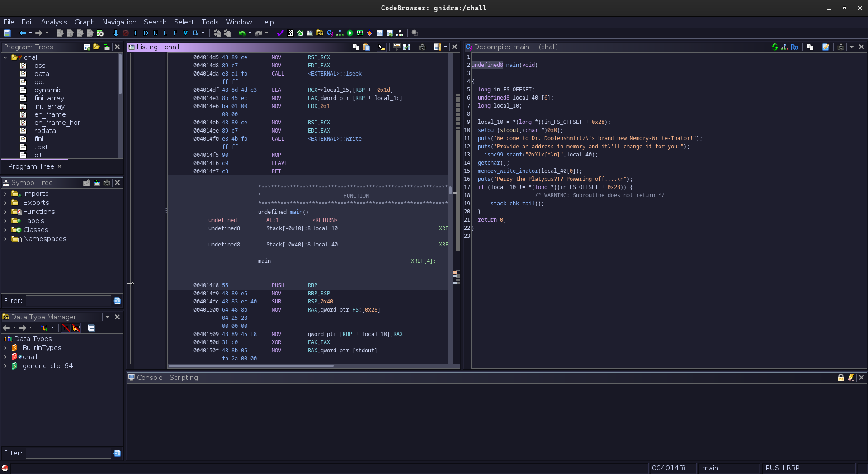Open the Undo history dropdown arrow
The image size is (868, 474).
(x=250, y=33)
